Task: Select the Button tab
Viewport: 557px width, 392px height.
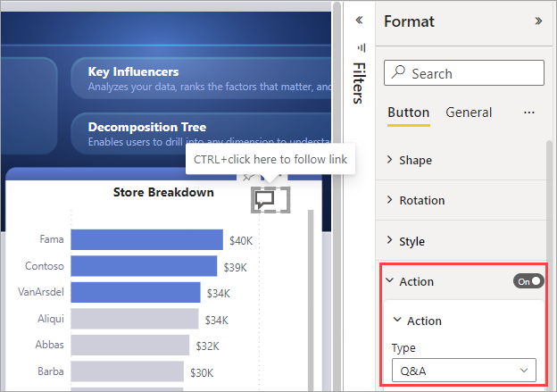Action: [x=409, y=113]
